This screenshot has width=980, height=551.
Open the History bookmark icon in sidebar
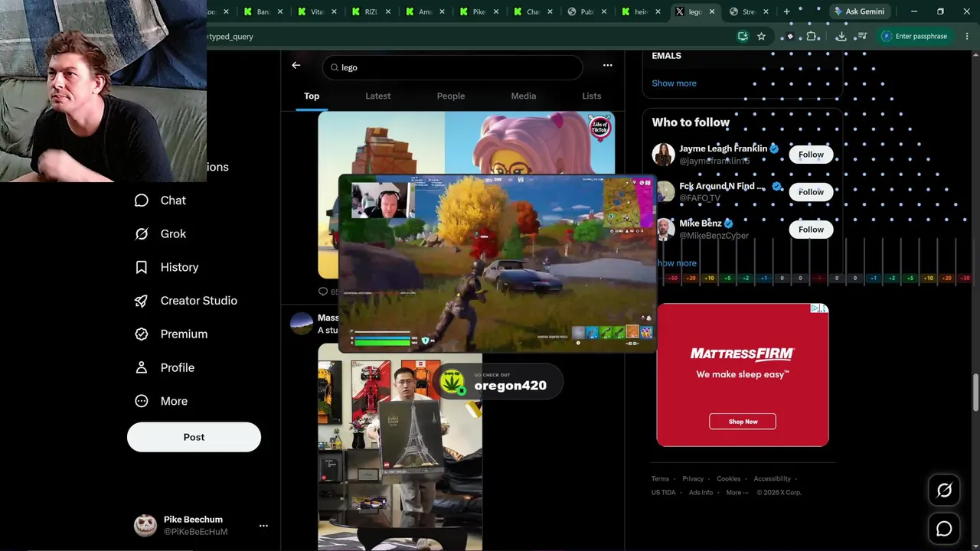pos(142,267)
